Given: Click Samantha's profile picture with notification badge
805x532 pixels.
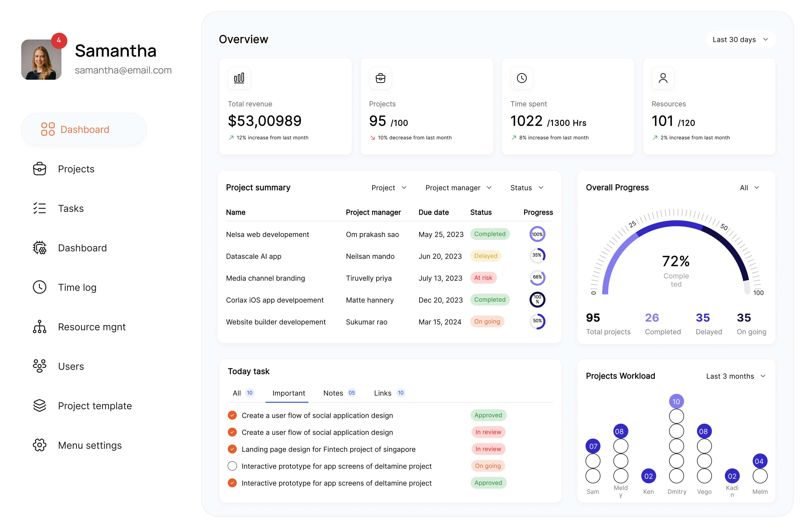Looking at the screenshot, I should click(41, 59).
